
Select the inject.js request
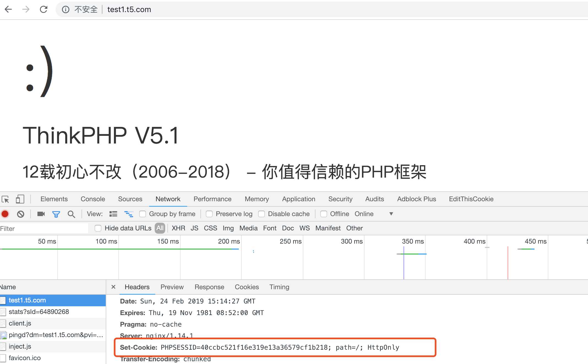click(x=53, y=346)
